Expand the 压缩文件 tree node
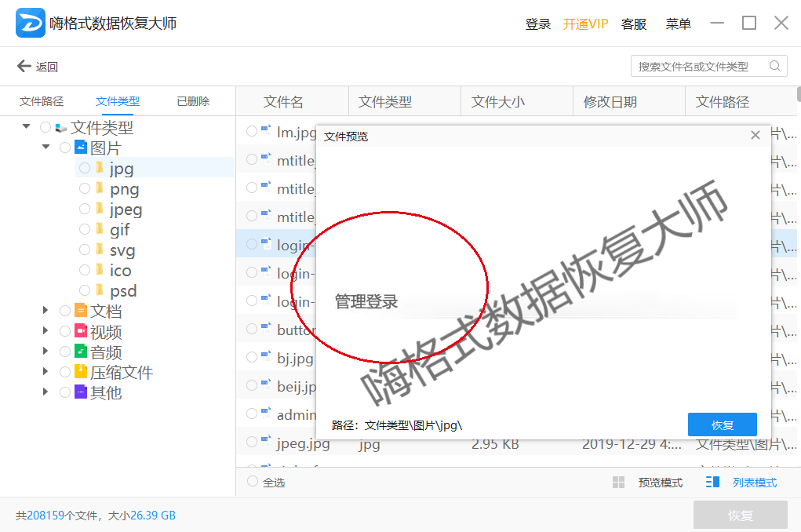Image resolution: width=801 pixels, height=532 pixels. (x=46, y=371)
